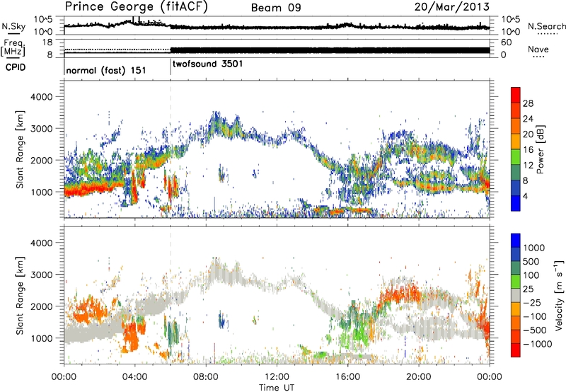Select the 'Freq. [MHz]' axis label
566x392 pixels.
(13, 47)
